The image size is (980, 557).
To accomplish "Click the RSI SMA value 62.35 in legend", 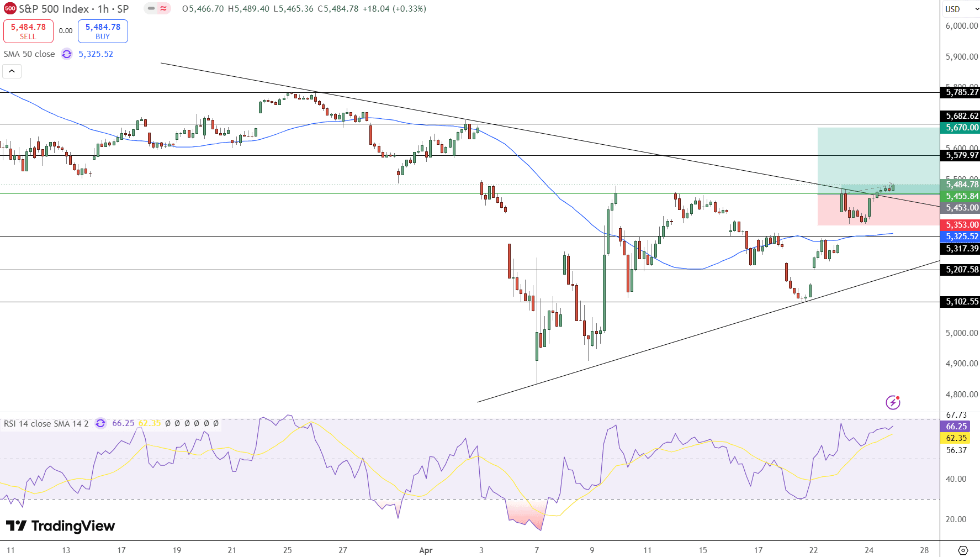I will pyautogui.click(x=149, y=423).
